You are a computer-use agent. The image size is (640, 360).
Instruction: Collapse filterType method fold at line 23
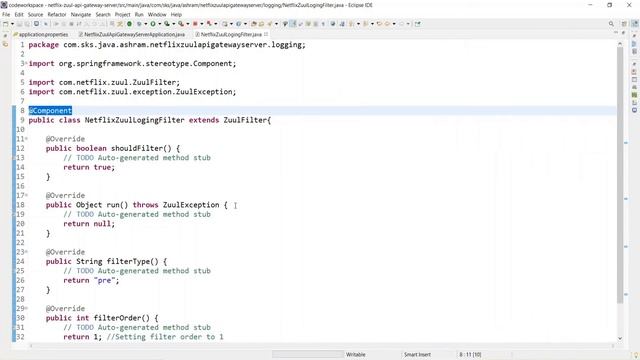point(27,252)
